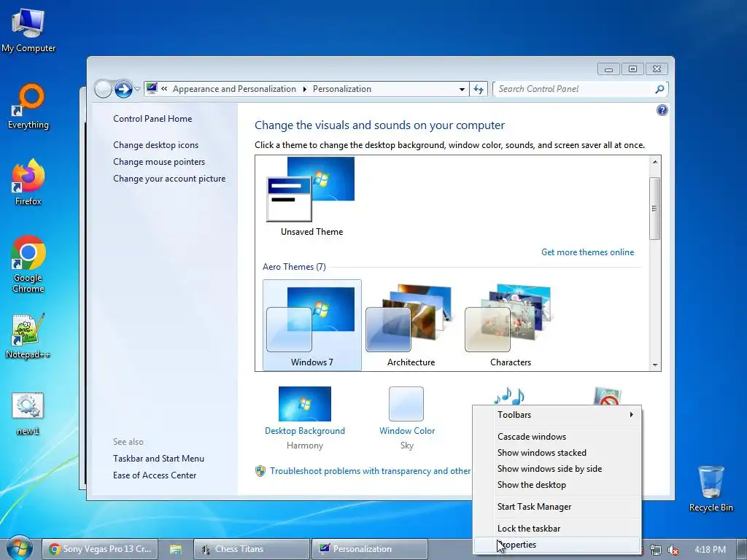Screen dimensions: 747x560
Task: Open Notepad++ desktop shortcut
Action: coord(28,335)
